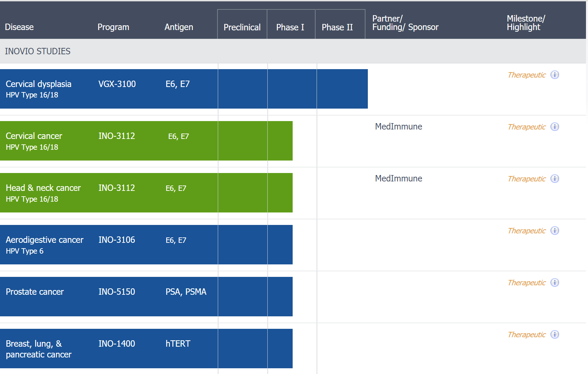Click the Phase II progress bar for VGX-3100
588x374 pixels.
tap(342, 89)
